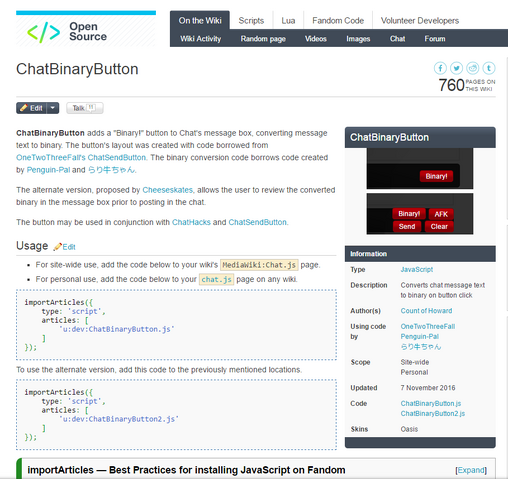508x479 pixels.
Task: Switch to the Lua tab
Action: [x=288, y=21]
